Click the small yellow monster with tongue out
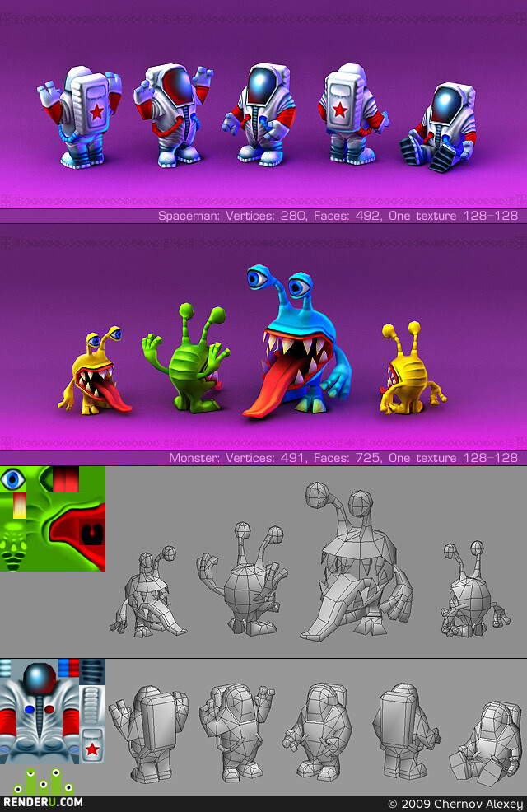527x812 pixels. [x=94, y=371]
